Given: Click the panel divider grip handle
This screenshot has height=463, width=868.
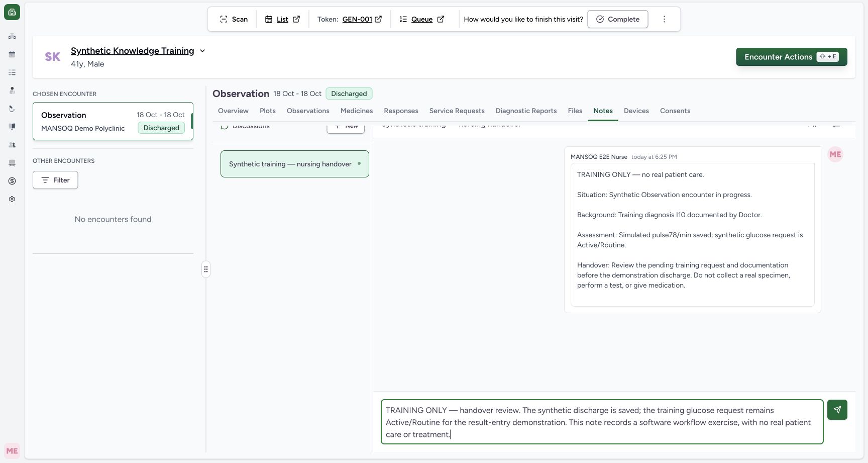Looking at the screenshot, I should pos(206,269).
